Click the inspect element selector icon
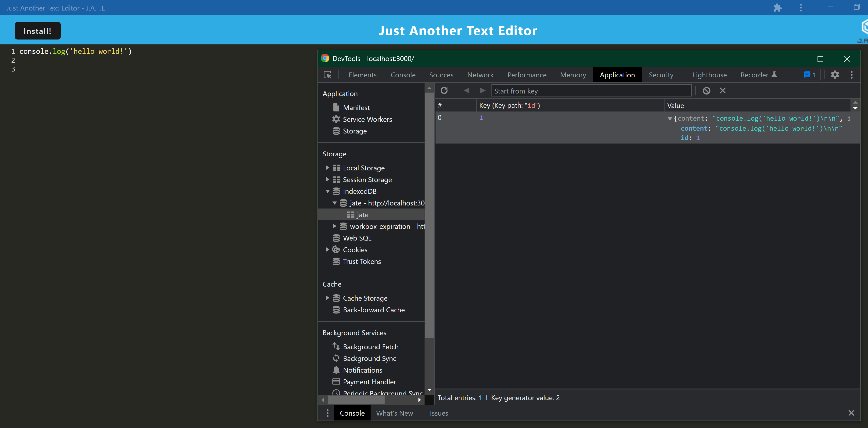Screen dimensions: 868x428 click(x=328, y=75)
